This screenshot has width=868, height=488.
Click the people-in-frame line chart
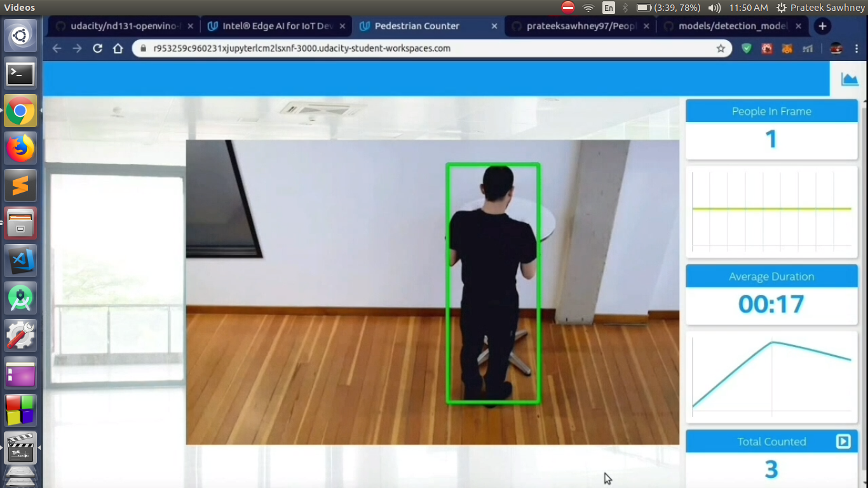[771, 212]
